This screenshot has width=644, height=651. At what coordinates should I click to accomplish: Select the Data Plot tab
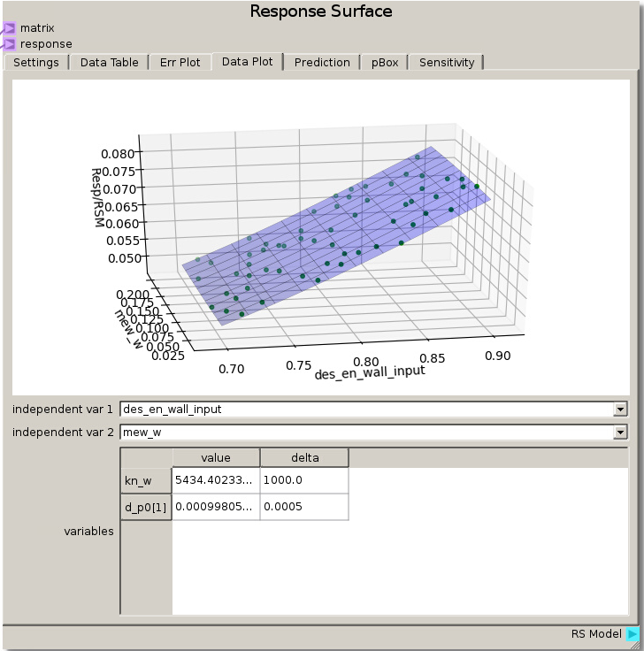[248, 62]
